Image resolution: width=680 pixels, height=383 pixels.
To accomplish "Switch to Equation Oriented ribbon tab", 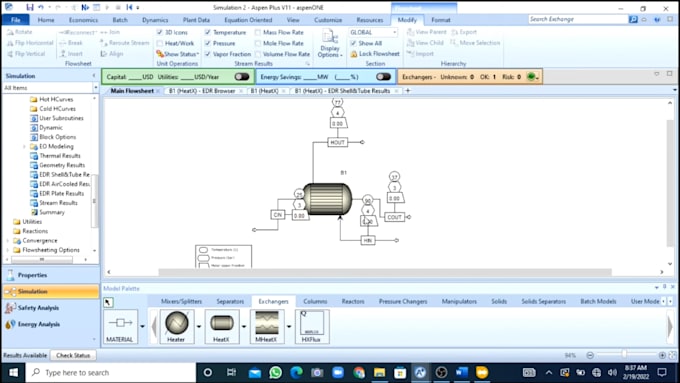I will pyautogui.click(x=248, y=20).
